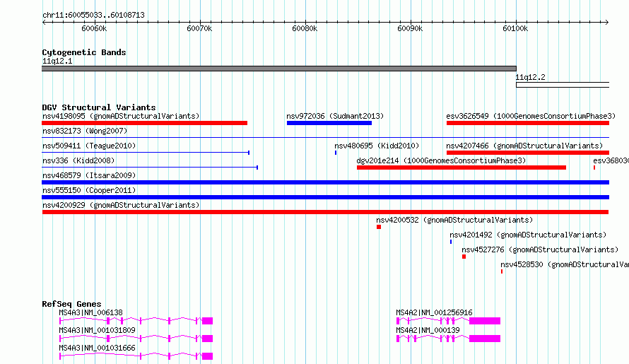
Task: Click the long red nsv4200929 bar
Action: click(325, 212)
